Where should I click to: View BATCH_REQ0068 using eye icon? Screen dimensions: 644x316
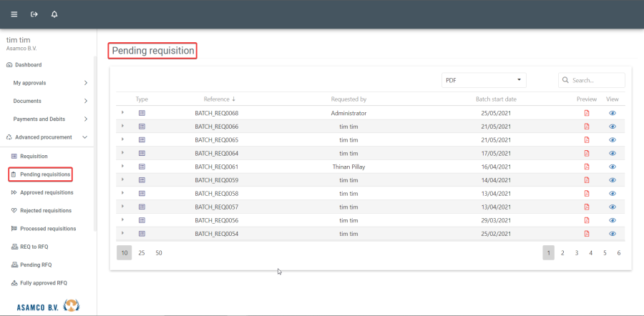613,113
